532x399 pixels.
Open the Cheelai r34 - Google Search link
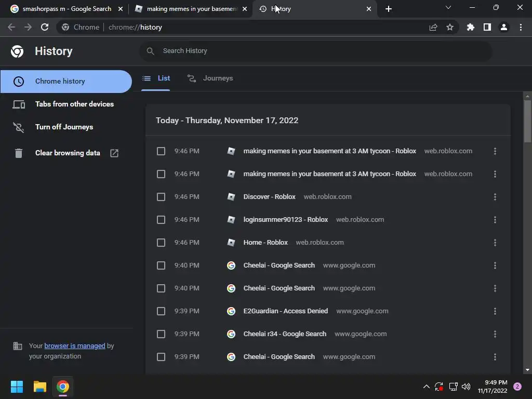285,334
